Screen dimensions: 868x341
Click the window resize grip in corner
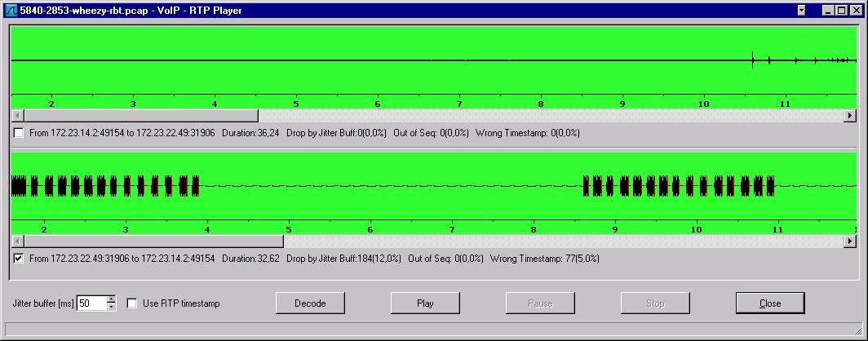tap(859, 332)
